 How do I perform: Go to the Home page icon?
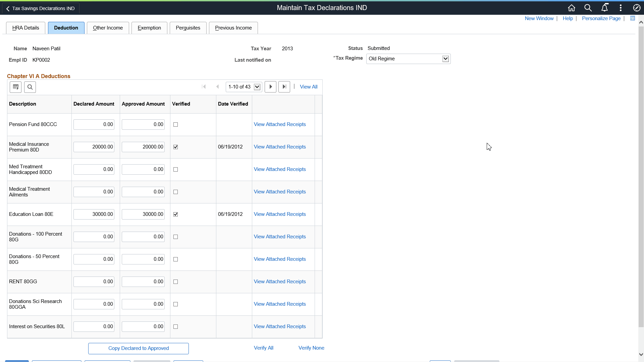point(572,8)
